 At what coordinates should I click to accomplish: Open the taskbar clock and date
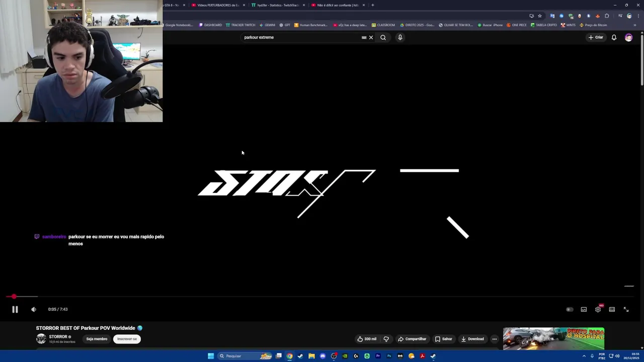coord(631,356)
